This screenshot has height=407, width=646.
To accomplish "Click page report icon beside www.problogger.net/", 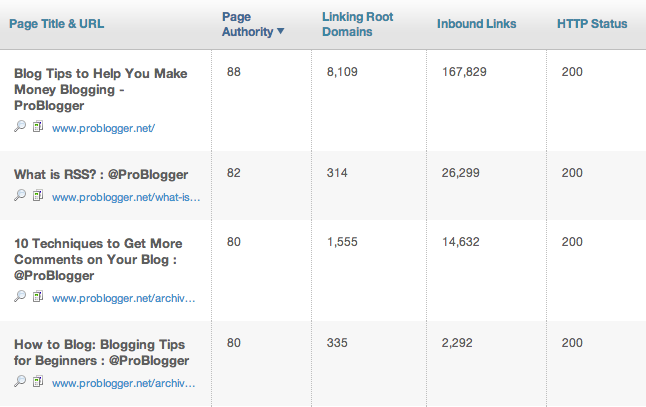I will coord(38,126).
